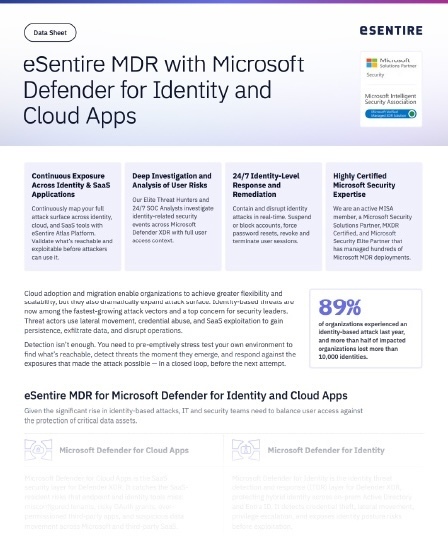
Task: Click paragraph starting 'Detection isn't enough'
Action: pos(160,354)
